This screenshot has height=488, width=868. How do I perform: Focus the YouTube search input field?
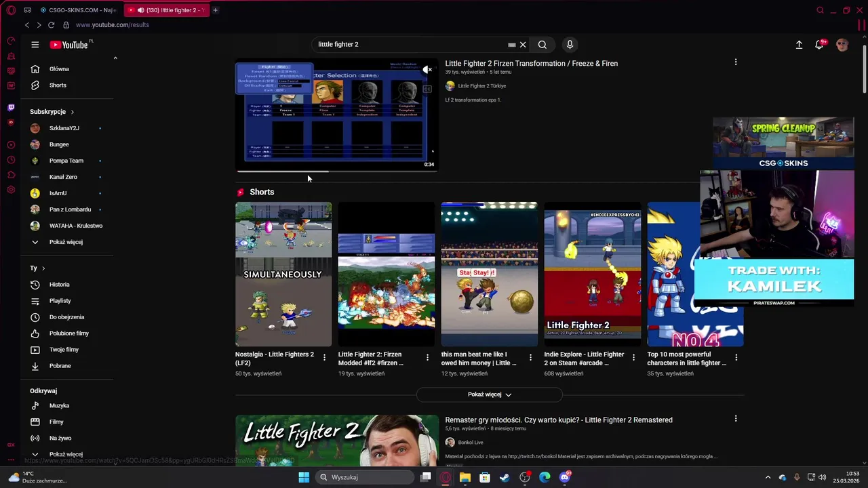point(410,45)
